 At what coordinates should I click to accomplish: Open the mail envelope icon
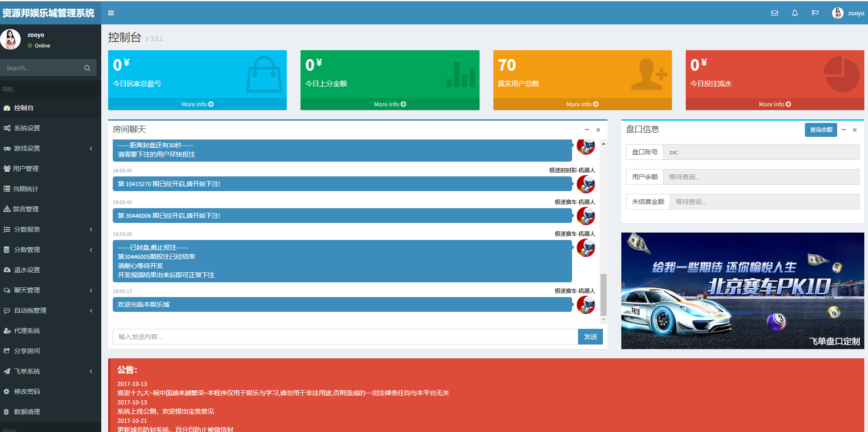(775, 13)
